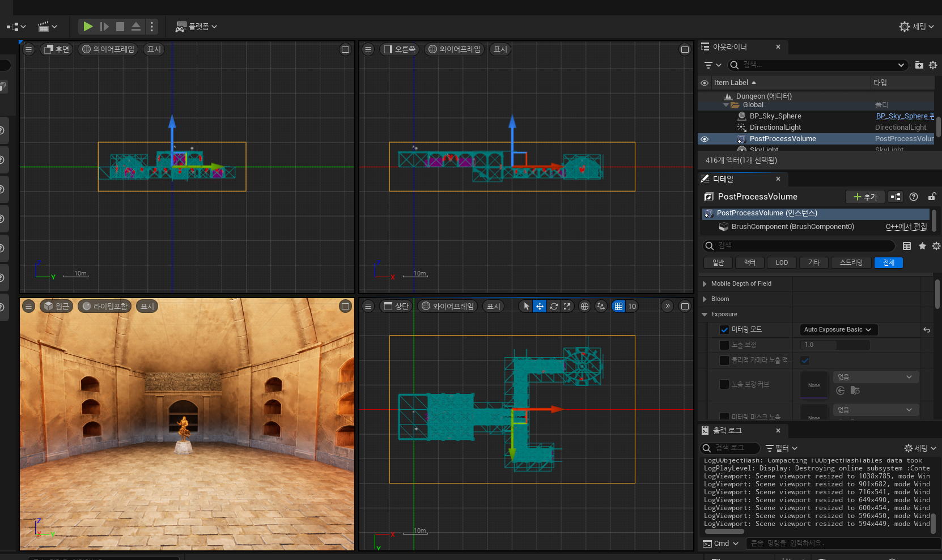Select the translate (move) gizmo tool
Viewport: 942px width, 560px height.
click(540, 306)
